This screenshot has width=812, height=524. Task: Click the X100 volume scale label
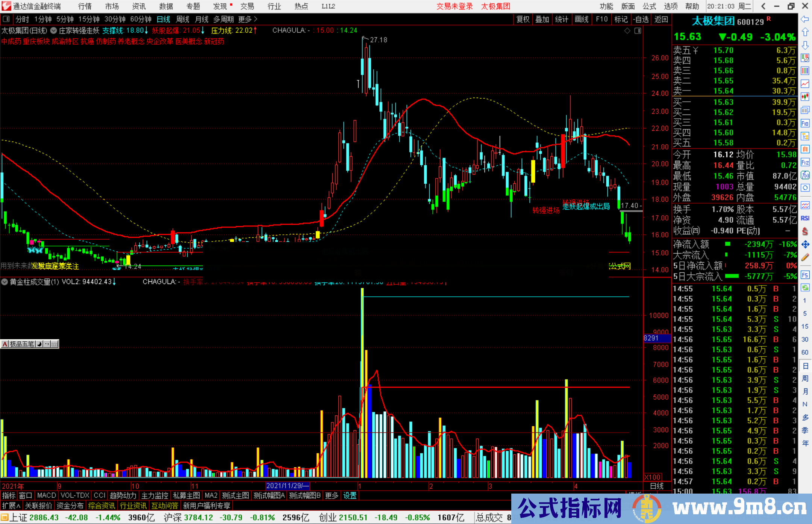pyautogui.click(x=653, y=477)
